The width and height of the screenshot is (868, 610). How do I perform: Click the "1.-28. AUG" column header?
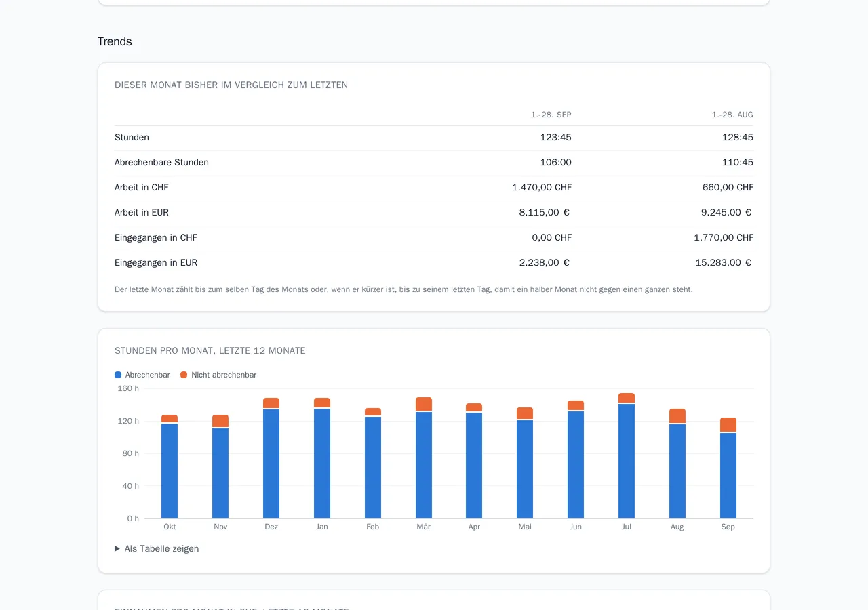coord(732,115)
